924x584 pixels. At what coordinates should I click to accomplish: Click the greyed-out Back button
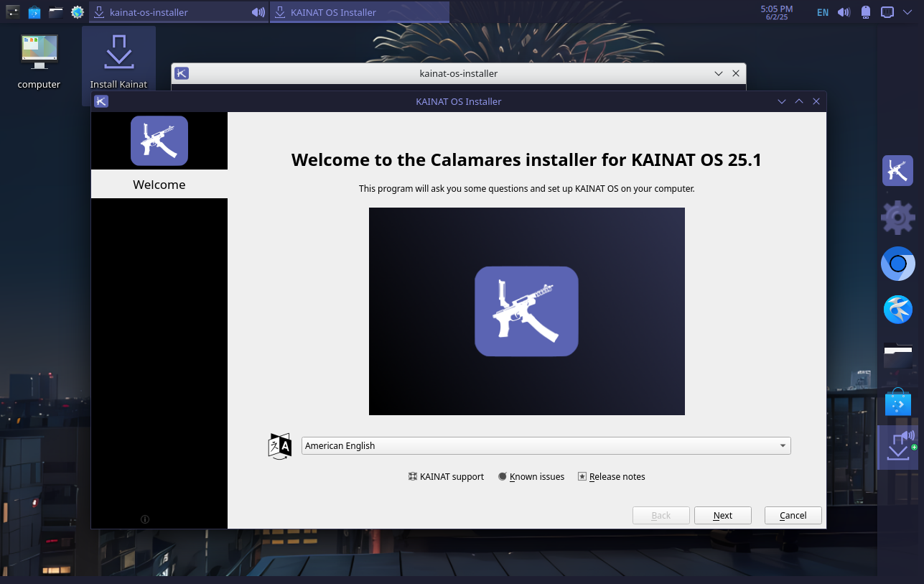[661, 515]
